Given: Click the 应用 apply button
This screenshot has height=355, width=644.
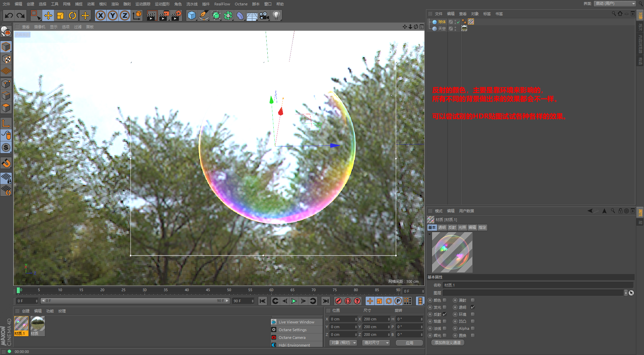Looking at the screenshot, I should coord(409,343).
